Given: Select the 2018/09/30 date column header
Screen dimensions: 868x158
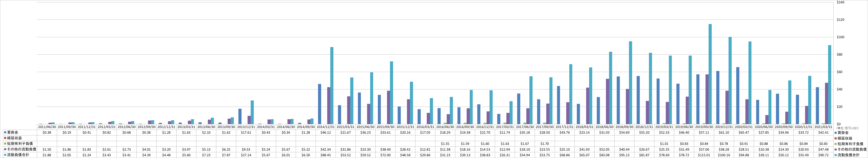Looking at the screenshot, I should pyautogui.click(x=624, y=127).
